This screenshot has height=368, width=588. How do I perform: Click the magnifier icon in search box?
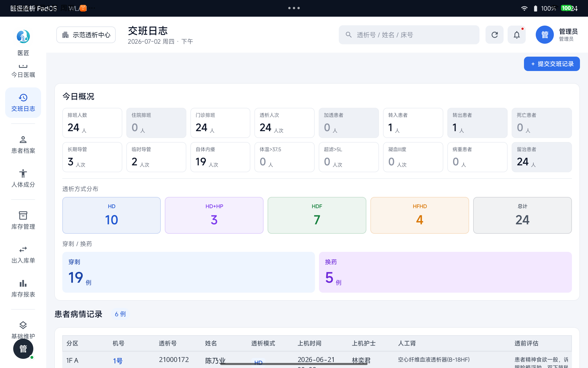pyautogui.click(x=349, y=35)
